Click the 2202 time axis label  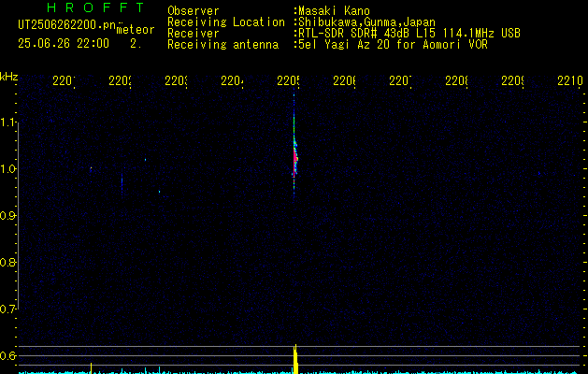120,80
